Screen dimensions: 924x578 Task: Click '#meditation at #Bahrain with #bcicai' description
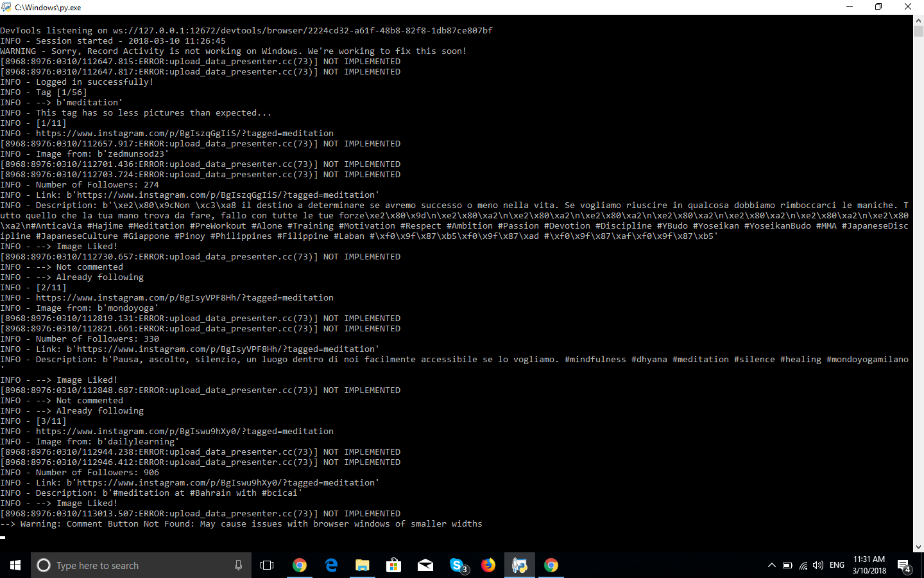pos(151,493)
